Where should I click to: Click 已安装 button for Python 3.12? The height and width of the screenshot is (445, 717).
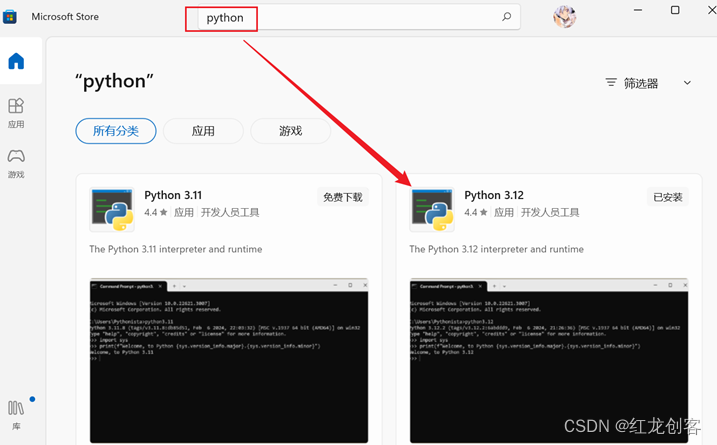pos(668,197)
